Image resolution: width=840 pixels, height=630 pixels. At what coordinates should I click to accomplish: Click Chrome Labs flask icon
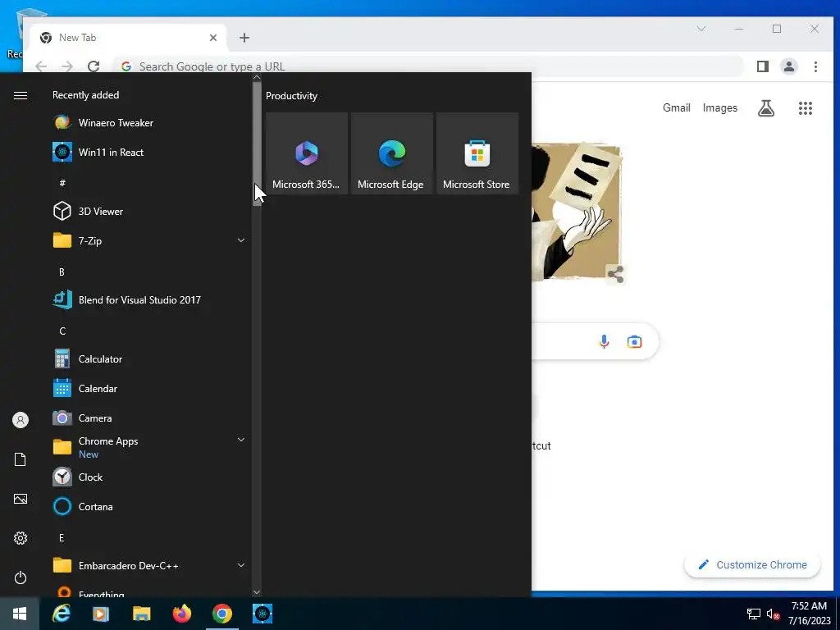[766, 108]
